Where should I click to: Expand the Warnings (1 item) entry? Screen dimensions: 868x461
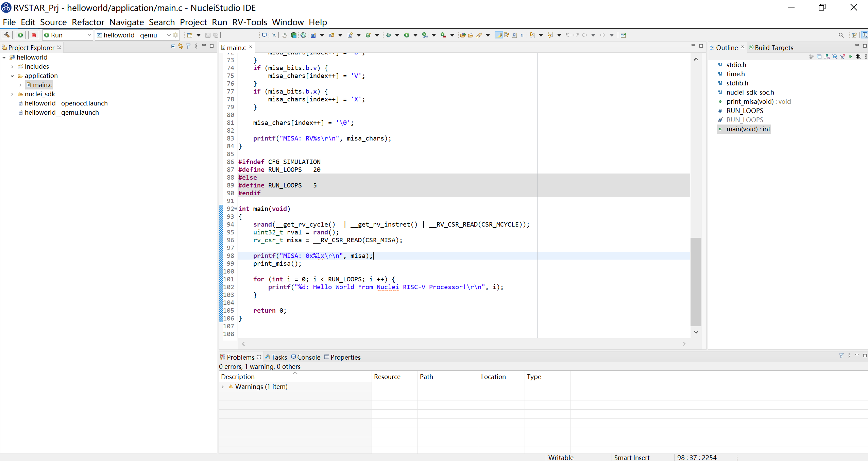[x=223, y=387]
